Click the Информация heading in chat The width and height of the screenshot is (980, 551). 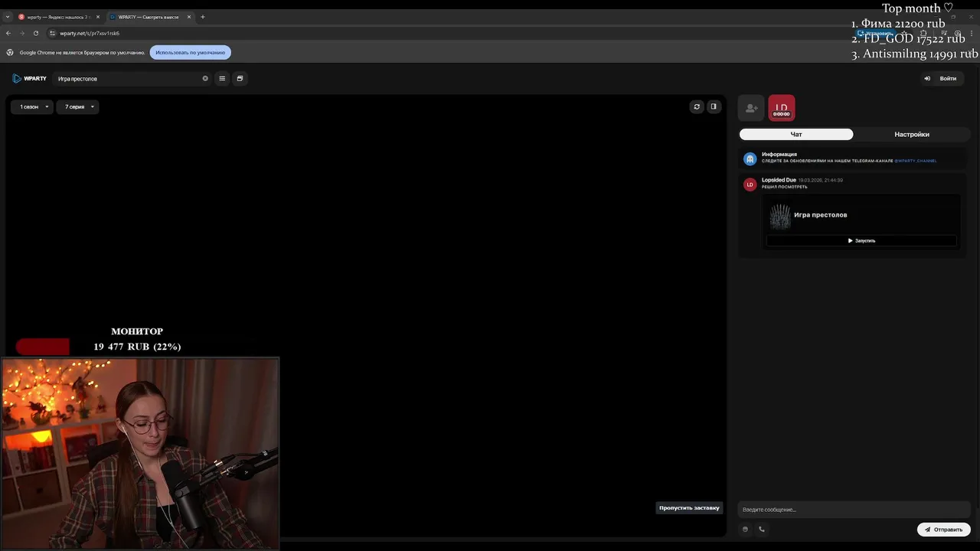[x=779, y=154]
